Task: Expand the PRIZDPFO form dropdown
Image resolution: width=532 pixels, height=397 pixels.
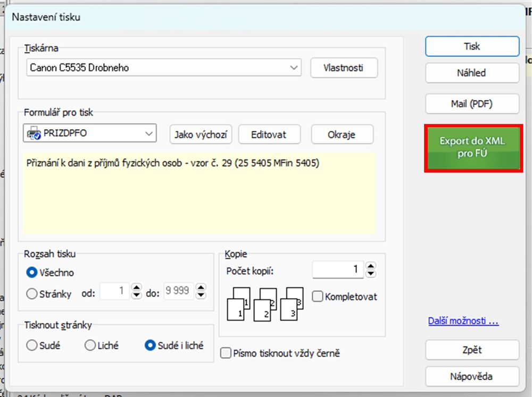Action: click(149, 134)
